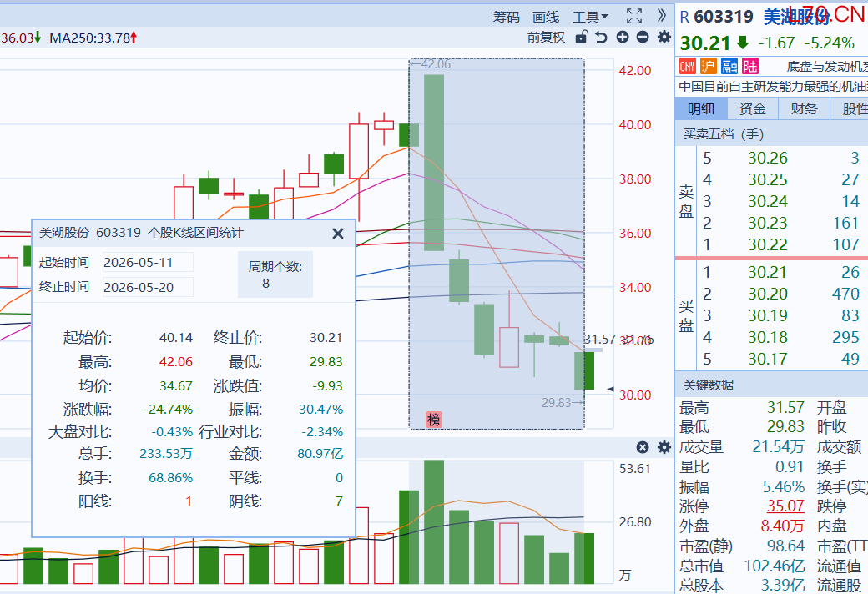The height and width of the screenshot is (594, 868).
Task: Open the 前复权 price adjustment selector
Action: (x=546, y=37)
